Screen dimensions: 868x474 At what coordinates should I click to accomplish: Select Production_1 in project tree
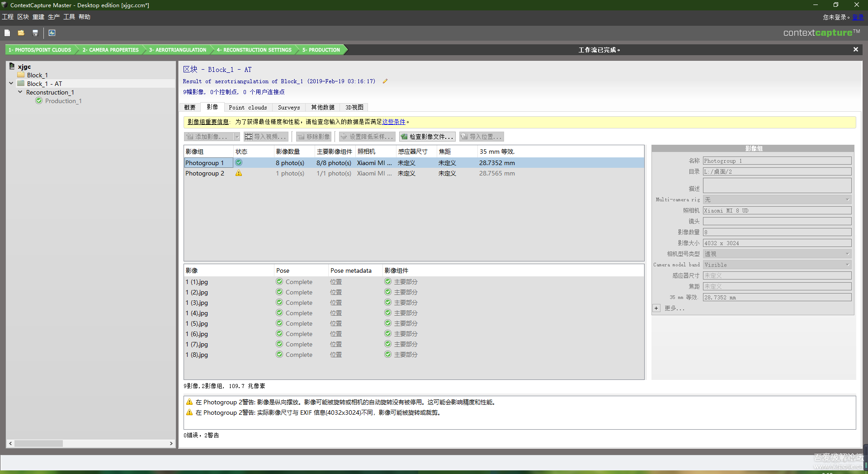63,101
